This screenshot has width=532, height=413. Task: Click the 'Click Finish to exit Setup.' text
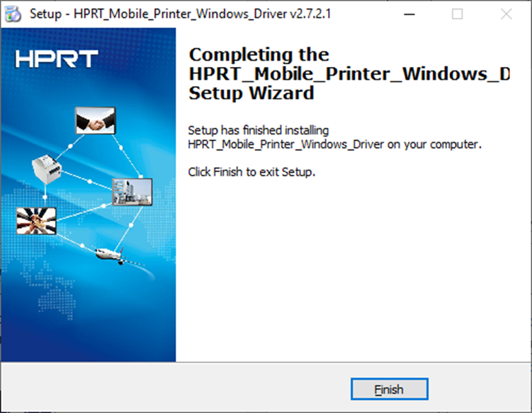coord(252,172)
